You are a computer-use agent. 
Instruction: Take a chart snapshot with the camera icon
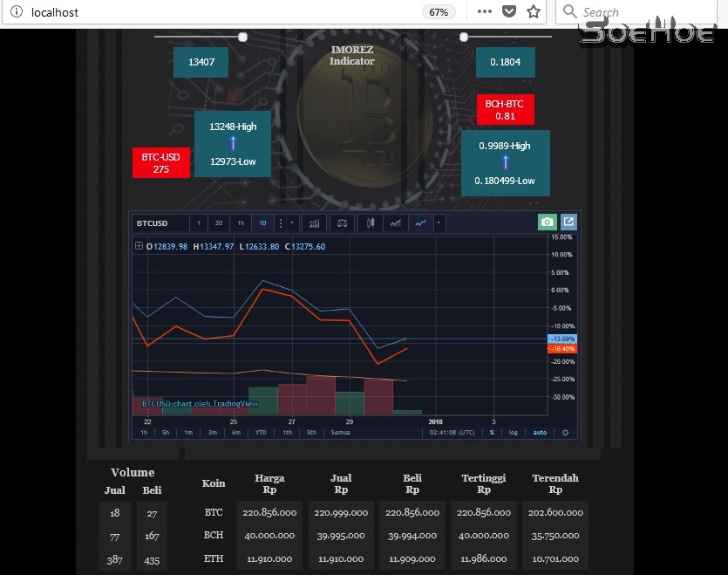coord(547,222)
